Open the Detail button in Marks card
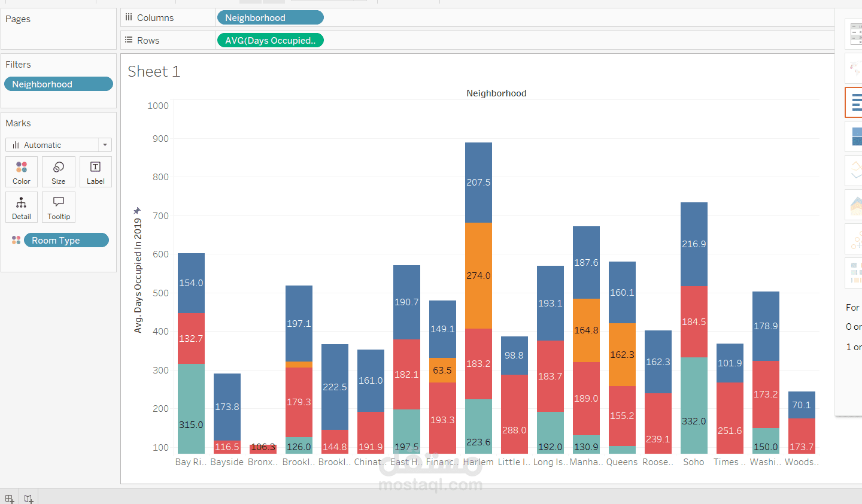This screenshot has height=504, width=862. [x=22, y=207]
